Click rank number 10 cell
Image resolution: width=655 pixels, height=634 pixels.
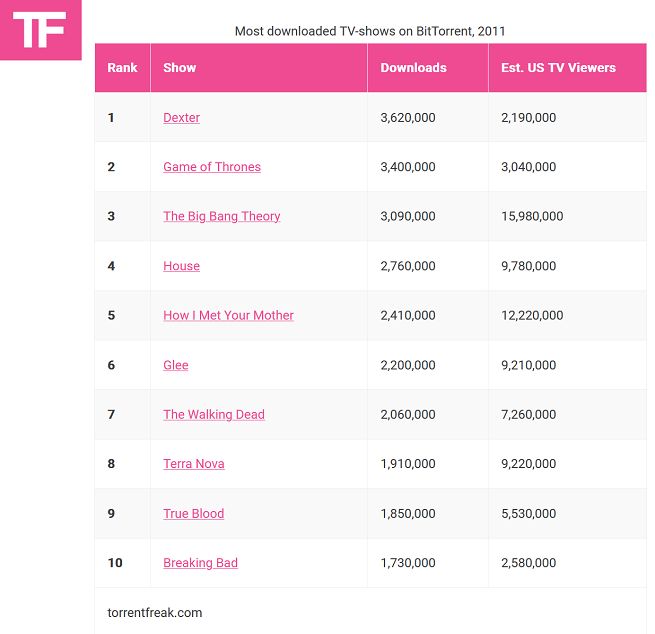pyautogui.click(x=115, y=563)
